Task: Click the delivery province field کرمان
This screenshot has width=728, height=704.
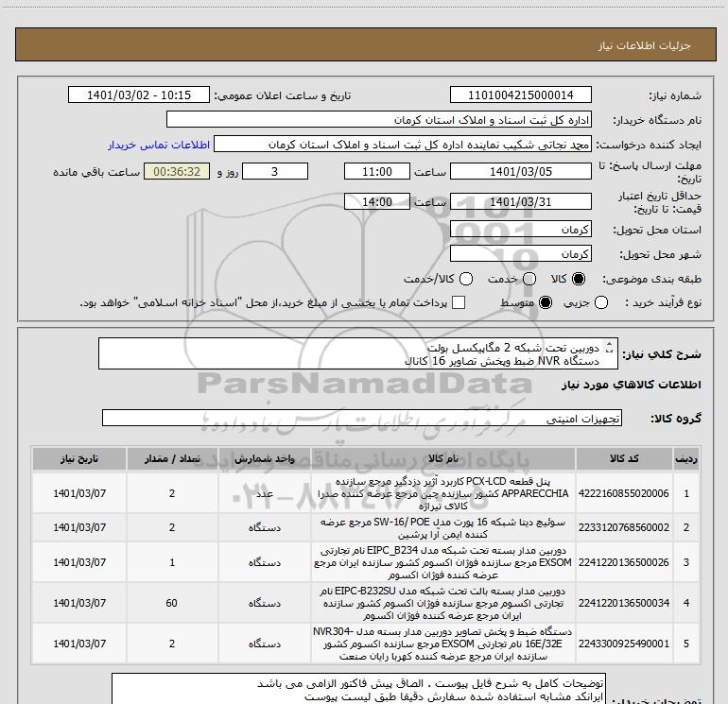Action: tap(520, 230)
